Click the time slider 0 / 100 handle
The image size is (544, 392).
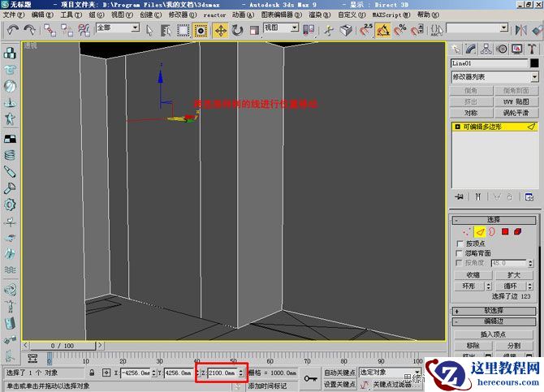coord(63,346)
